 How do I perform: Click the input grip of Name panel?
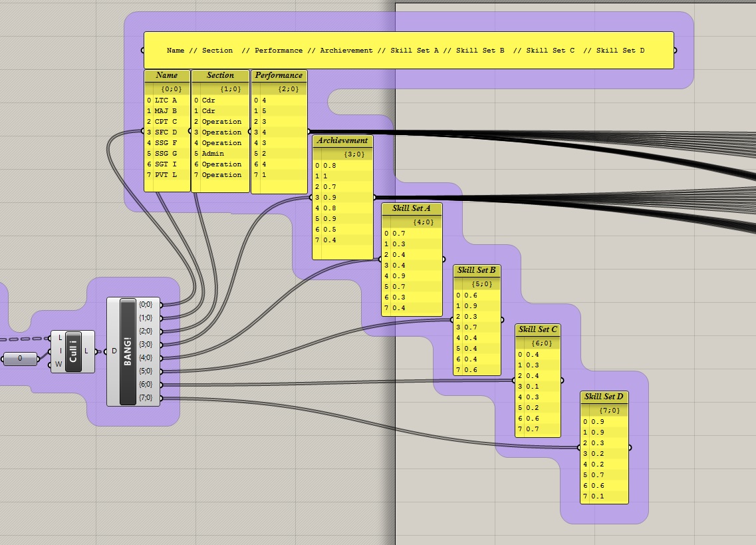[x=143, y=131]
